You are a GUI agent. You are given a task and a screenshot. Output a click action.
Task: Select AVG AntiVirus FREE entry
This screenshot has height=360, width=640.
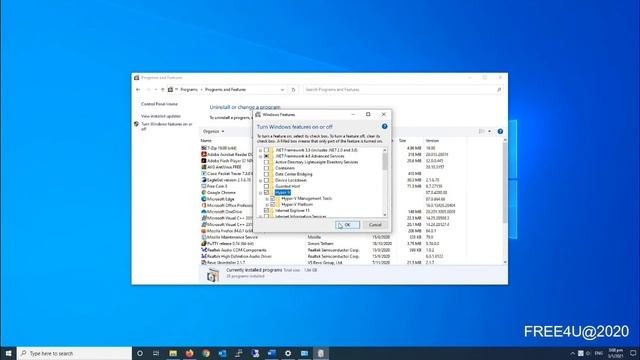(x=221, y=167)
